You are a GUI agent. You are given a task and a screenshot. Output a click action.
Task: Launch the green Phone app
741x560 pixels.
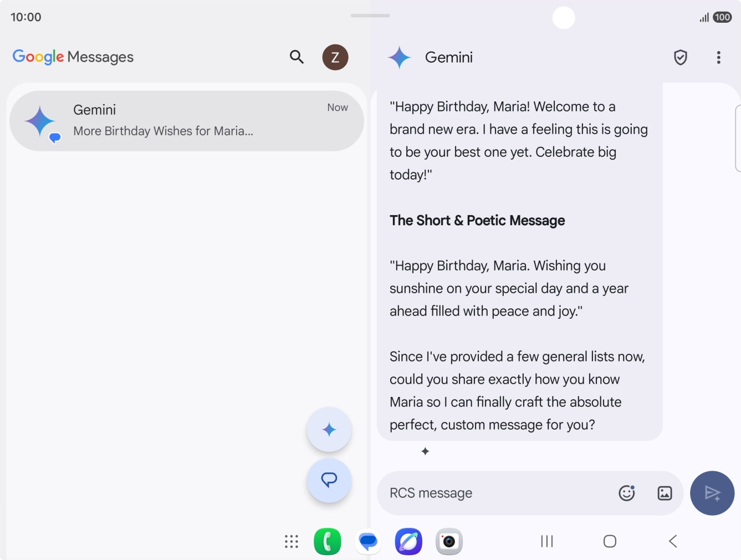(328, 542)
